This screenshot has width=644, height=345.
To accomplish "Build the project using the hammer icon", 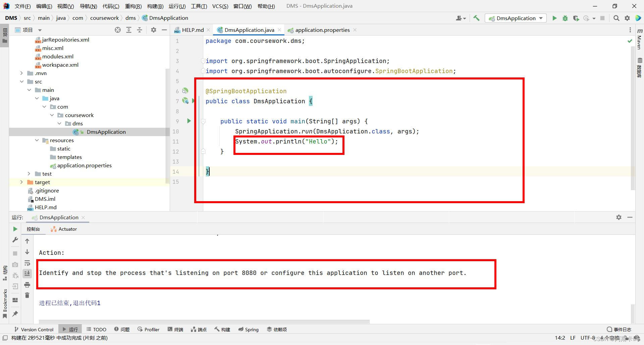I will (477, 18).
